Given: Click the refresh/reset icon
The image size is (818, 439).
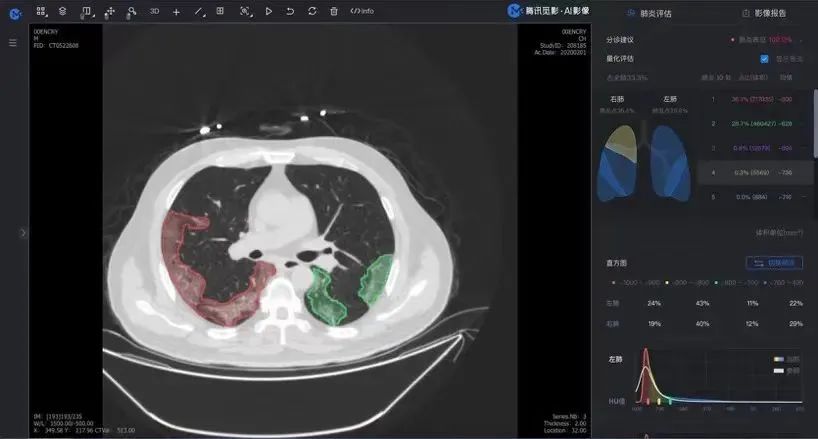Looking at the screenshot, I should [x=312, y=11].
